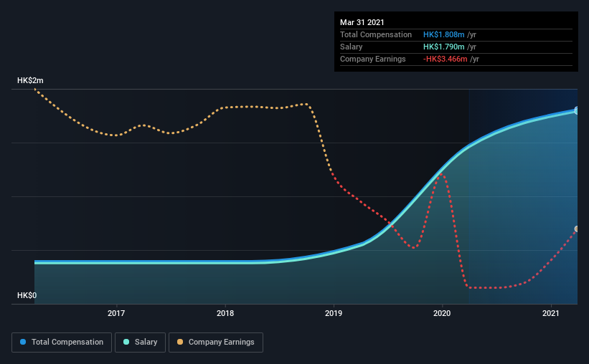The height and width of the screenshot is (364, 589).
Task: Click the teal Salary legend dot
Action: click(126, 342)
